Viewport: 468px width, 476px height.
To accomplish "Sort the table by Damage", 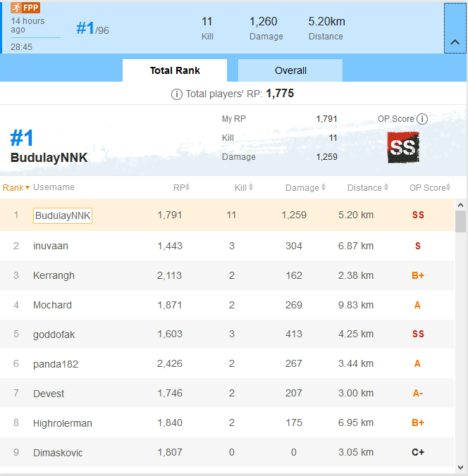I will click(x=305, y=187).
